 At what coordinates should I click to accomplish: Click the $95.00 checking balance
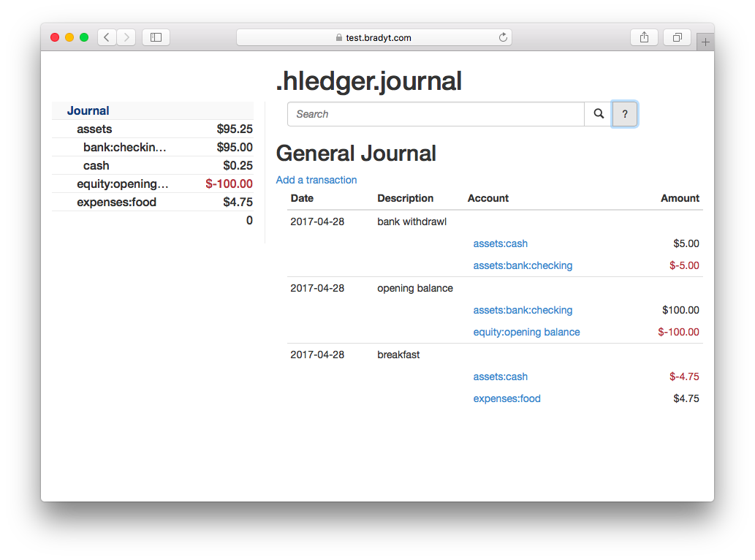235,147
